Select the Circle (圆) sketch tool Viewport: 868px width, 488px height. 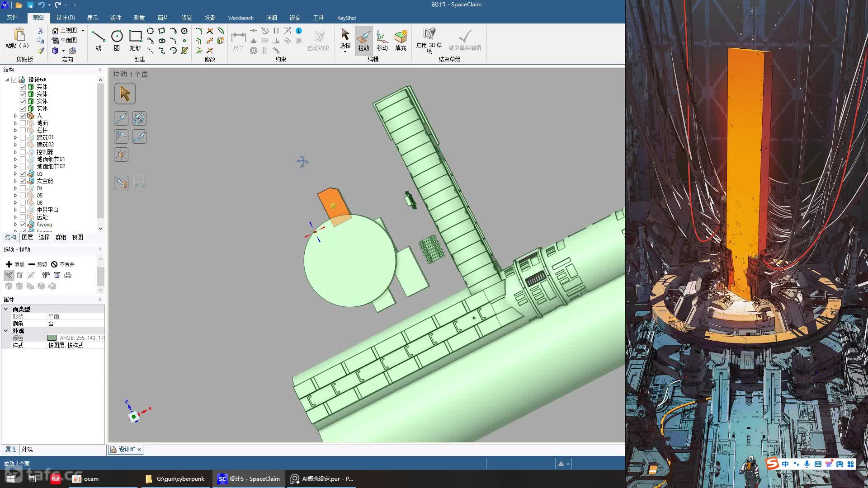(117, 40)
